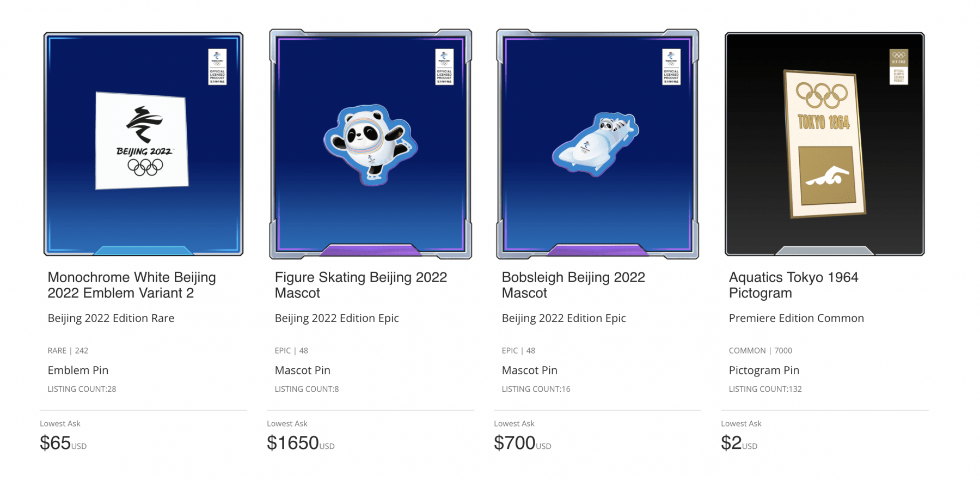
Task: Open the Bobsleigh mascot pin image
Action: pos(596,144)
